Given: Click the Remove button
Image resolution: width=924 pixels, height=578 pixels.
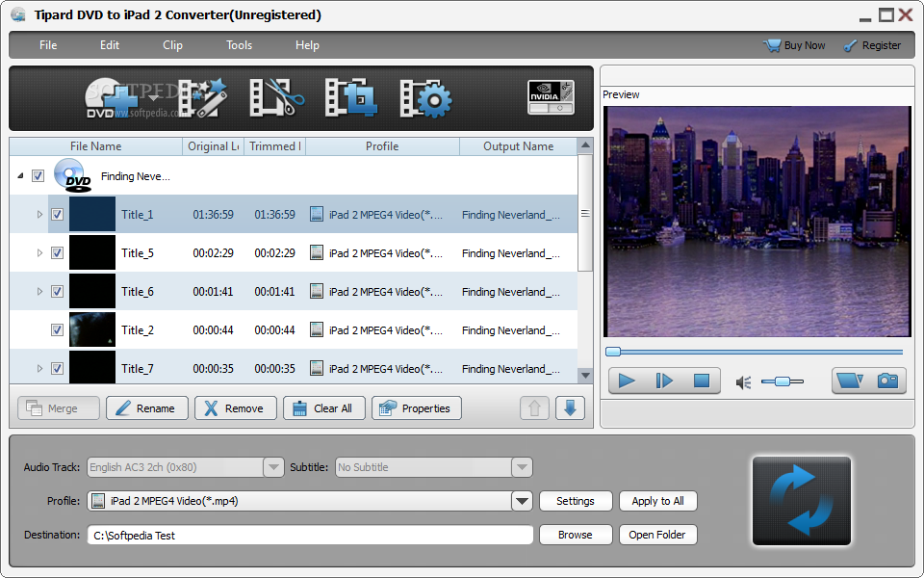Looking at the screenshot, I should [236, 408].
